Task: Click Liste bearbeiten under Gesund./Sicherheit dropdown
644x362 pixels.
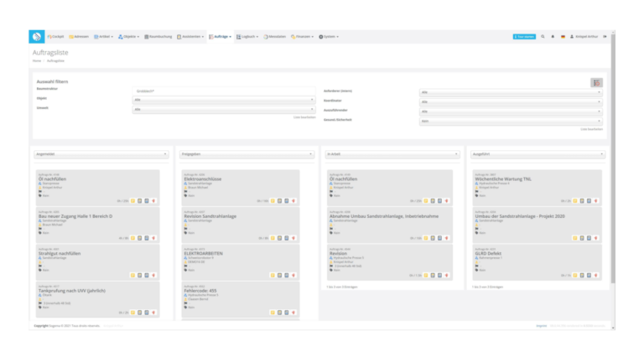Action: [591, 129]
